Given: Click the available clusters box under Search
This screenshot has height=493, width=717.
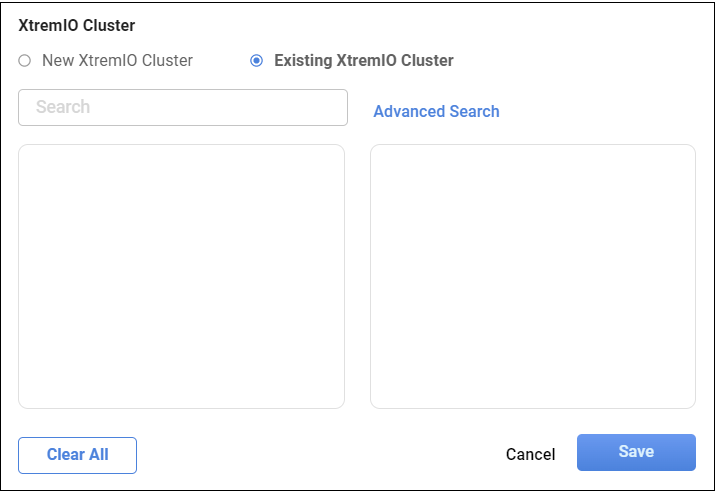Looking at the screenshot, I should pos(181,276).
